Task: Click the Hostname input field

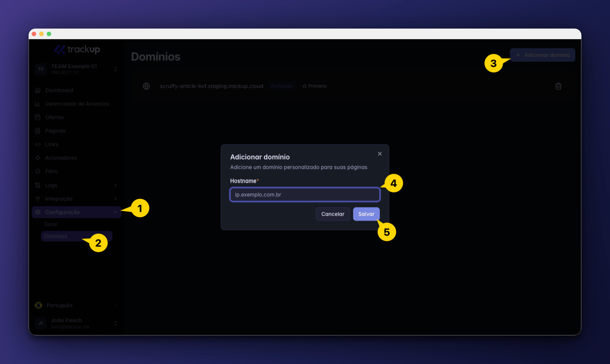Action: (305, 194)
